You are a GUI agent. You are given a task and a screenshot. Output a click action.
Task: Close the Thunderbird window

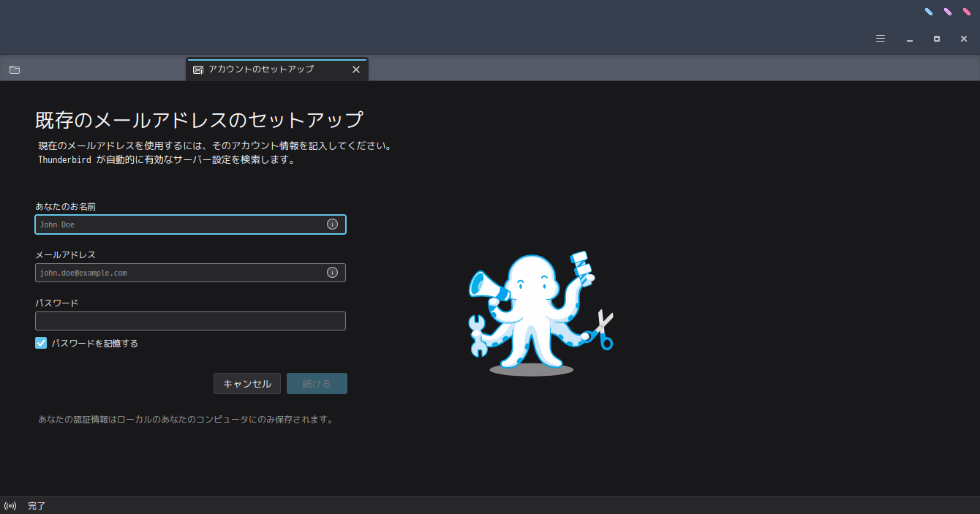[964, 39]
